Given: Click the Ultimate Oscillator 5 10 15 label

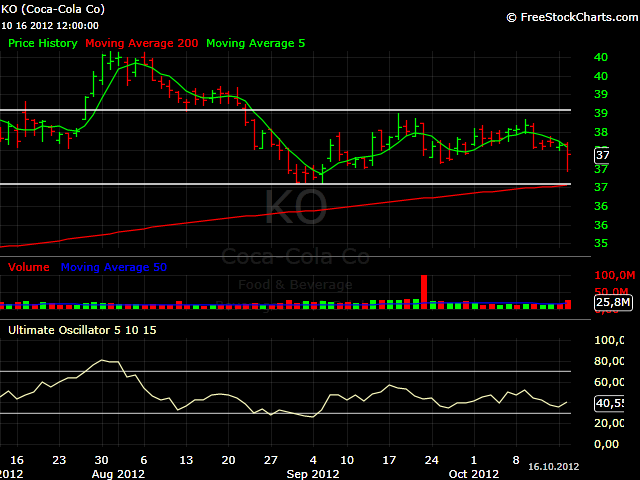Looking at the screenshot, I should (x=82, y=330).
